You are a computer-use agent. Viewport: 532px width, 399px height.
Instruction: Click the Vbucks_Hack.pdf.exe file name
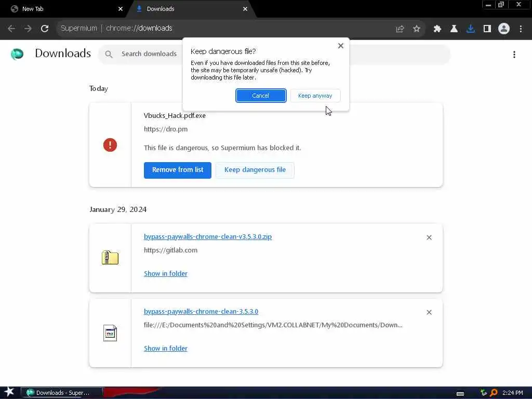tap(175, 116)
